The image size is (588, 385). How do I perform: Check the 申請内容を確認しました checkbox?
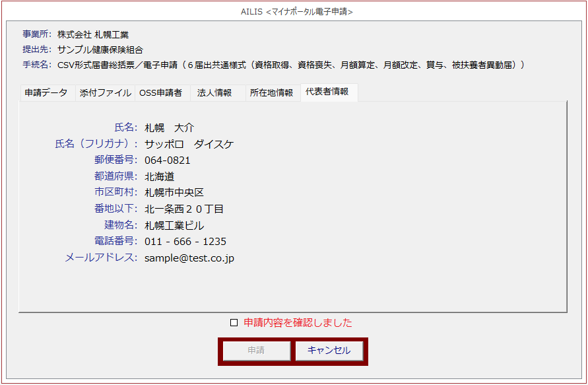(234, 323)
